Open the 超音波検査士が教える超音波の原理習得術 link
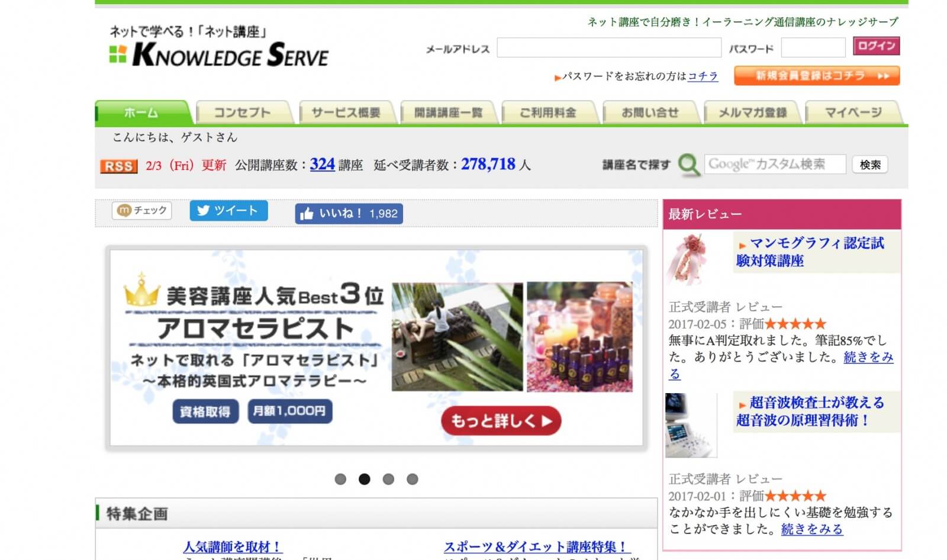The height and width of the screenshot is (560, 947). (810, 411)
